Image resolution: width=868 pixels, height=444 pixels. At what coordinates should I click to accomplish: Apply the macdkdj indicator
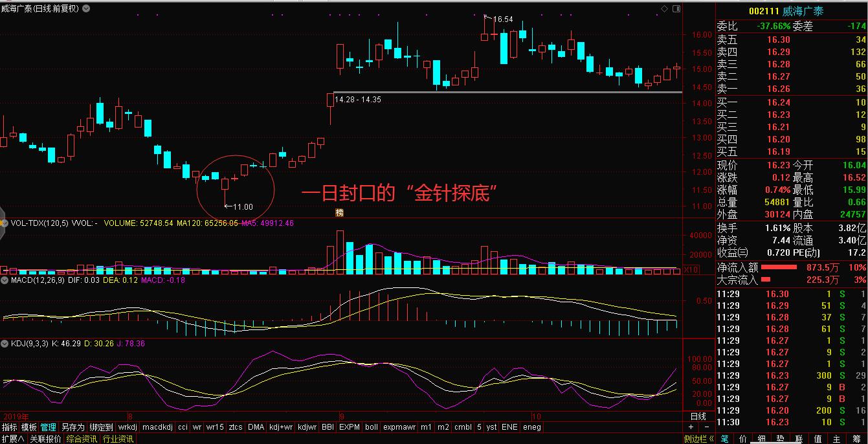point(157,427)
